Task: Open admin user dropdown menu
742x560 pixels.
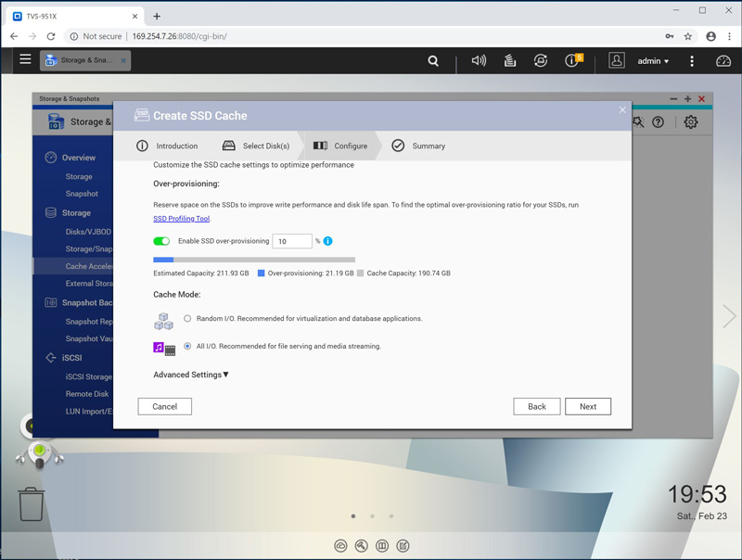Action: pos(653,61)
